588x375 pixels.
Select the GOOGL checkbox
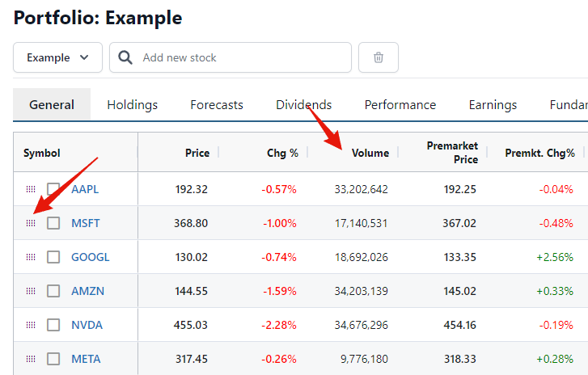(53, 257)
